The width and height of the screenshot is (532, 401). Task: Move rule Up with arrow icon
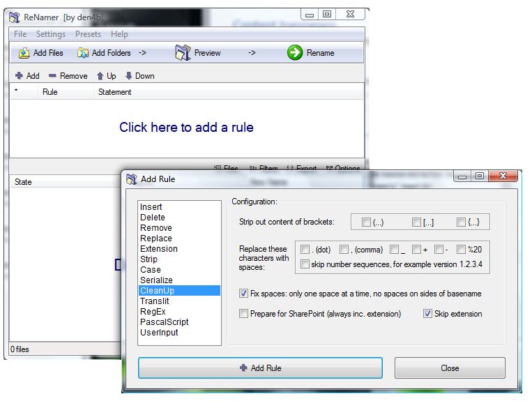click(100, 75)
